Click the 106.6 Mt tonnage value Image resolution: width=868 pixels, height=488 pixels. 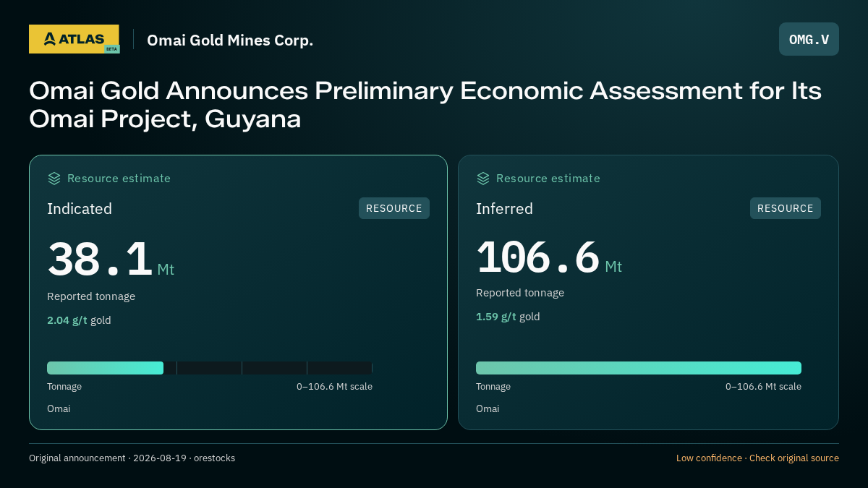pyautogui.click(x=549, y=257)
